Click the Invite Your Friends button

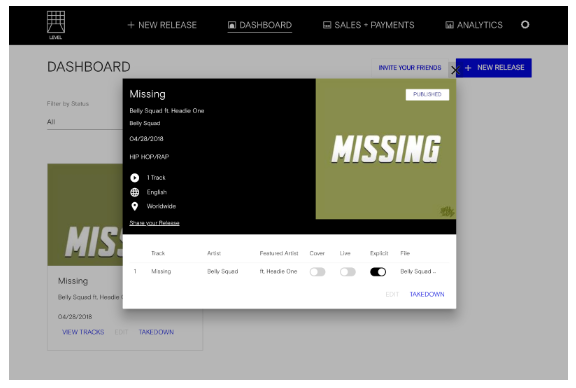pyautogui.click(x=410, y=68)
